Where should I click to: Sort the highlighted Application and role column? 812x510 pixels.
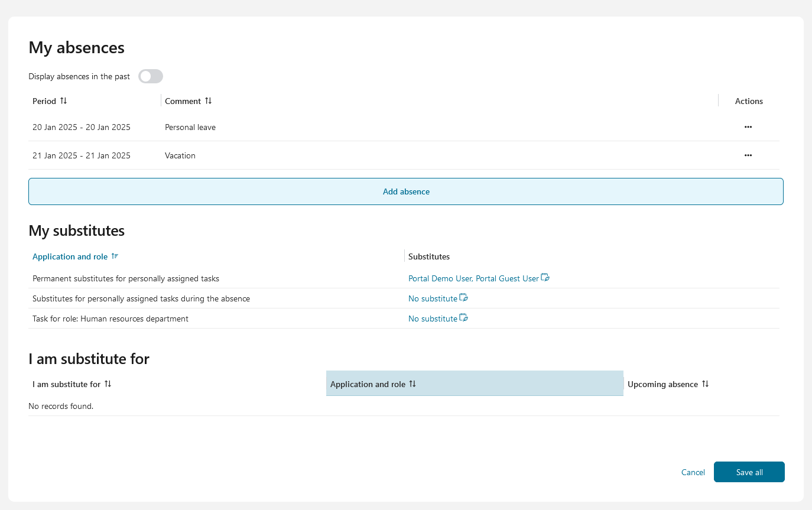click(413, 384)
